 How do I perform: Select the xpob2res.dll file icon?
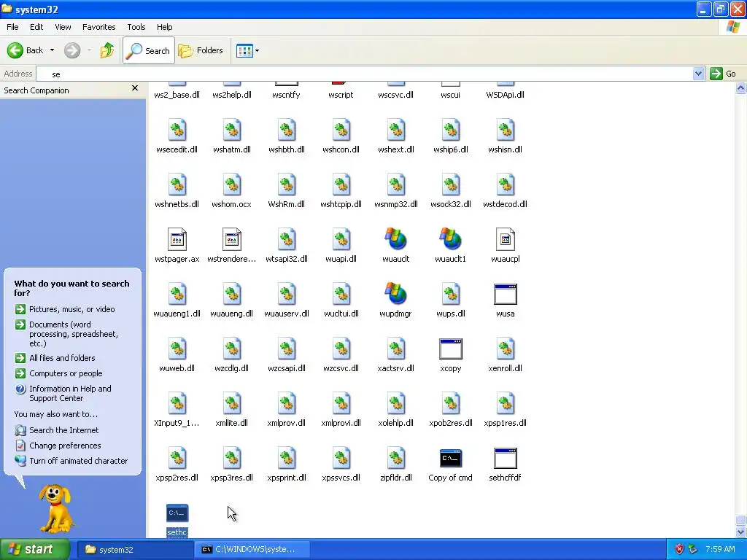tap(450, 403)
